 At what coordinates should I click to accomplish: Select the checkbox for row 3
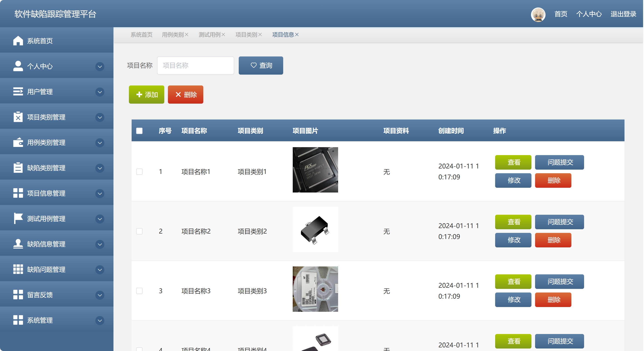click(139, 291)
